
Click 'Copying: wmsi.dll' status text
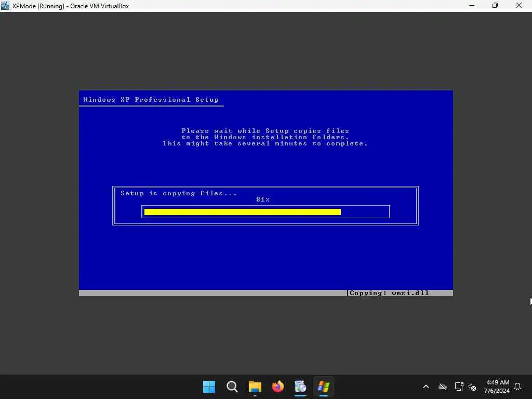pos(389,293)
